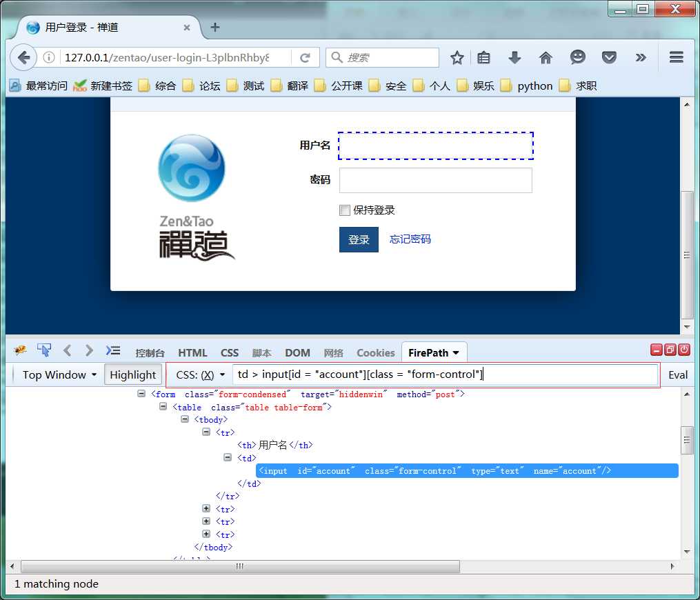Expand the last collapsed tr node

click(x=206, y=534)
